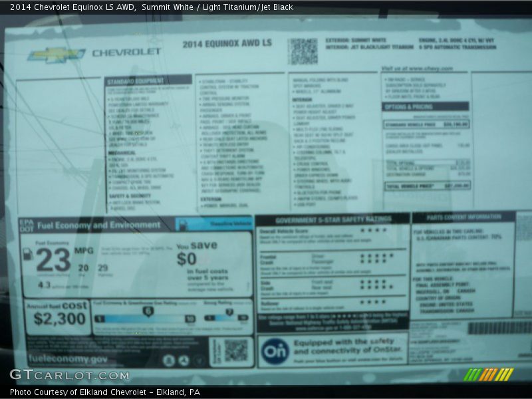The height and width of the screenshot is (399, 532).
Task: Click the GTCARLOT.COM watermark text
Action: coord(70,375)
